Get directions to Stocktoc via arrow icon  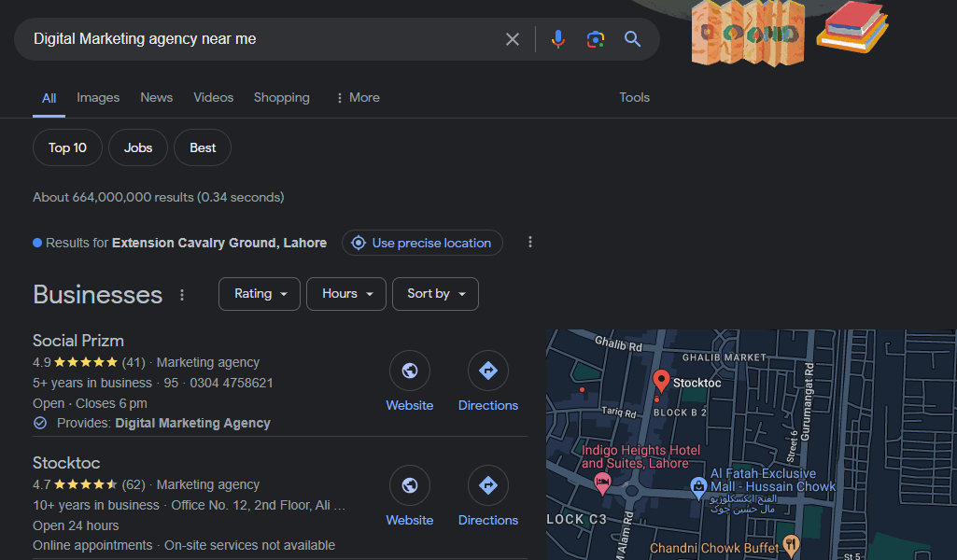487,485
